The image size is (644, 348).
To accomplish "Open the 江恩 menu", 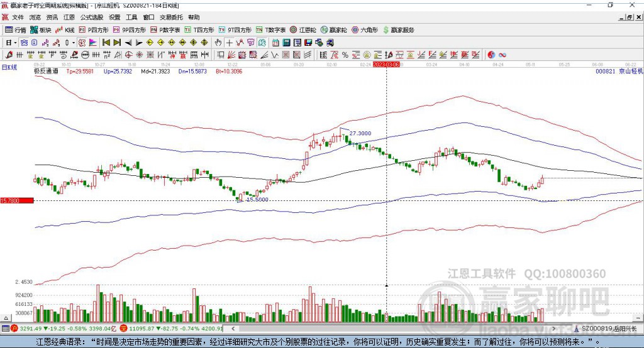I will [69, 17].
